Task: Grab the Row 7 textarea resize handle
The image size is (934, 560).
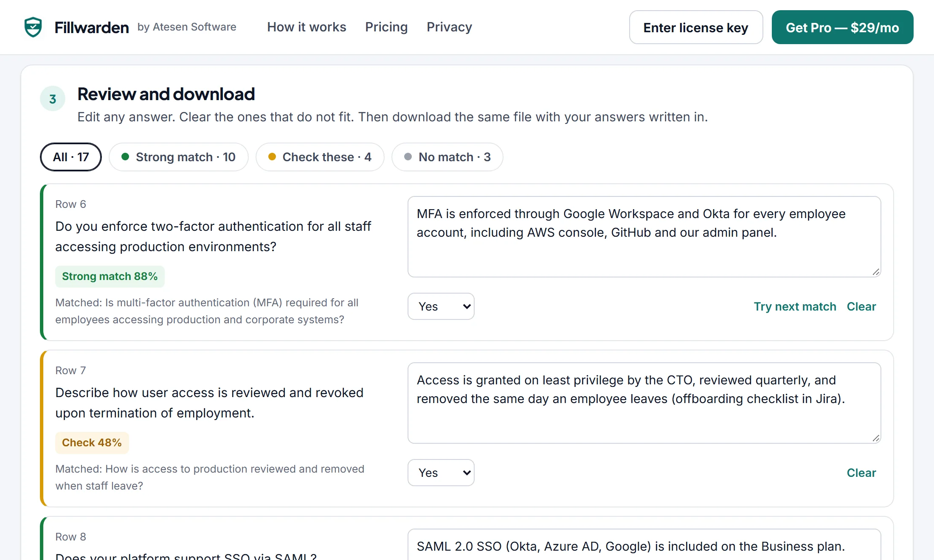Action: [x=876, y=438]
